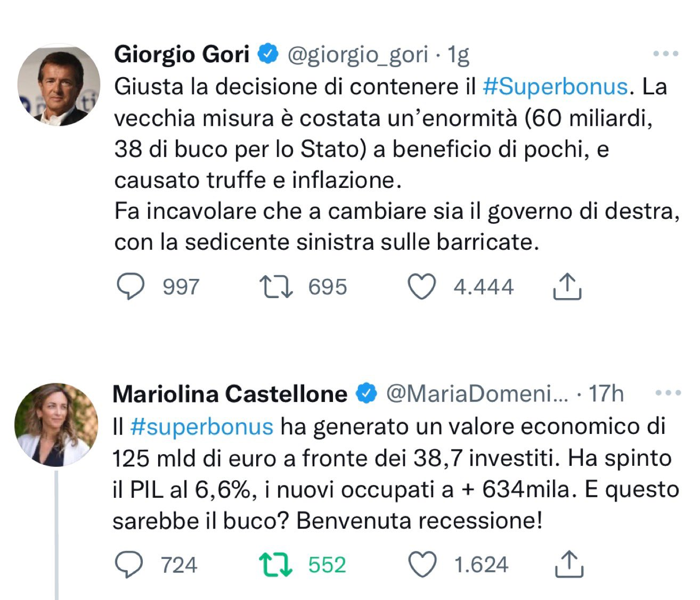
Task: Click the @MariaDomeni... handle
Action: (x=477, y=394)
